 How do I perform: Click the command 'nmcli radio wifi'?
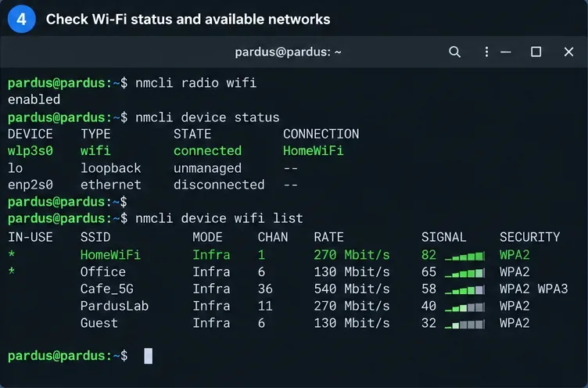pos(195,83)
